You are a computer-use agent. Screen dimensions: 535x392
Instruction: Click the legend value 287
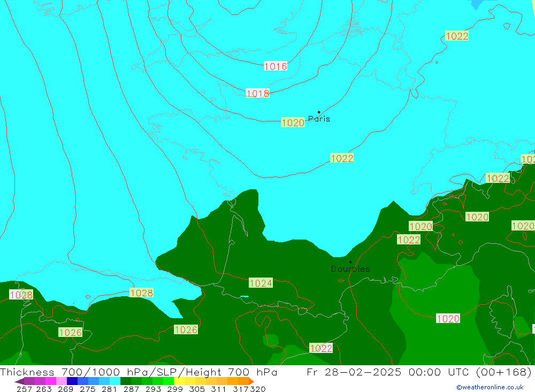pos(132,389)
